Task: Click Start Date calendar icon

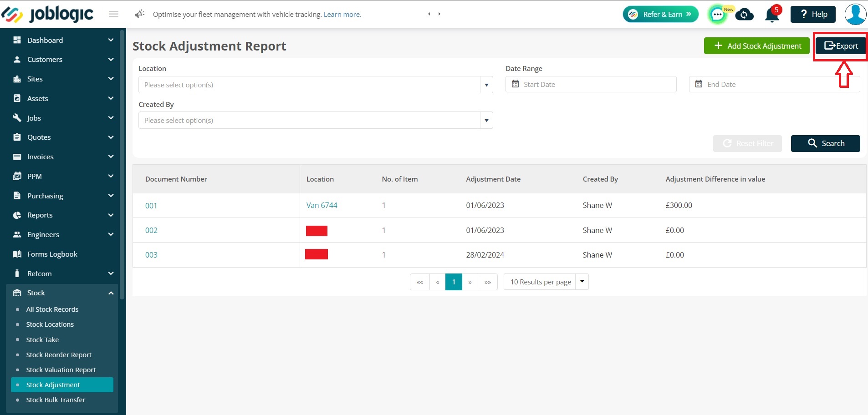Action: (515, 84)
